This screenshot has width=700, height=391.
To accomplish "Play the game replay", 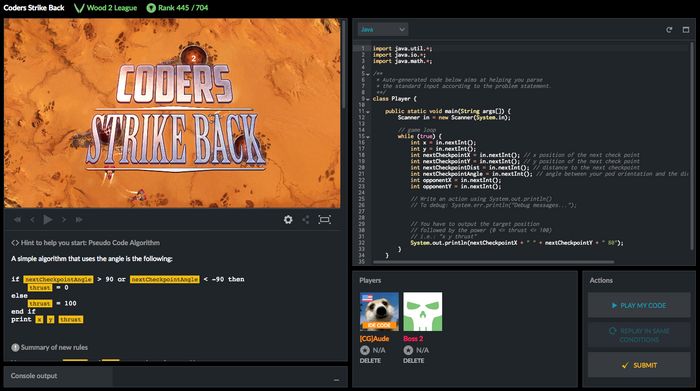I will 48,220.
